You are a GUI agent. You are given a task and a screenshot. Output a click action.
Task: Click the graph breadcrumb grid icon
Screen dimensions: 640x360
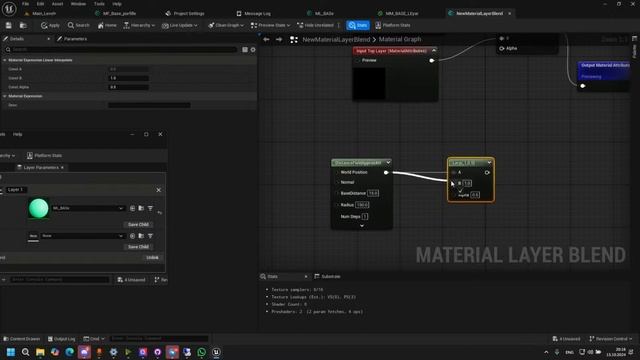point(294,40)
